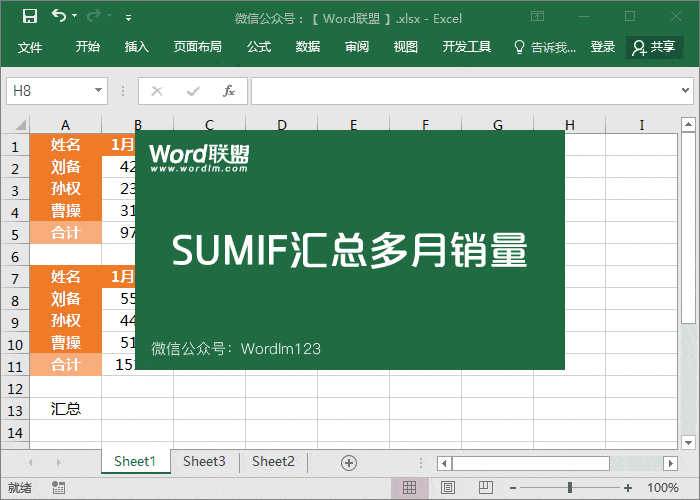Select row 12 header

pos(15,389)
